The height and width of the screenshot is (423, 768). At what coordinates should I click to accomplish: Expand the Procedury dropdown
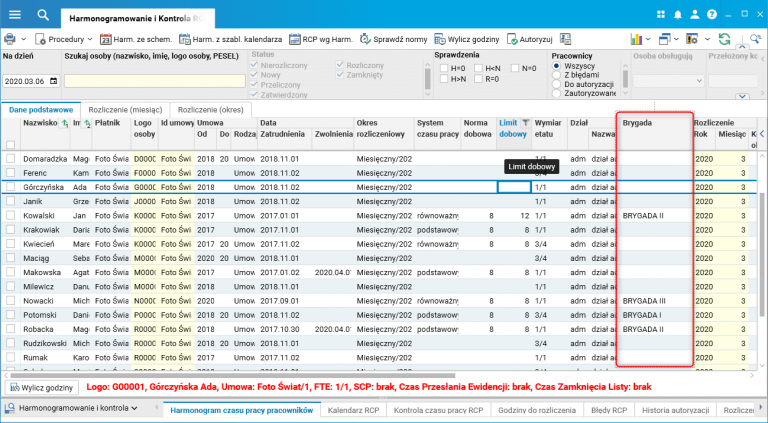click(66, 38)
